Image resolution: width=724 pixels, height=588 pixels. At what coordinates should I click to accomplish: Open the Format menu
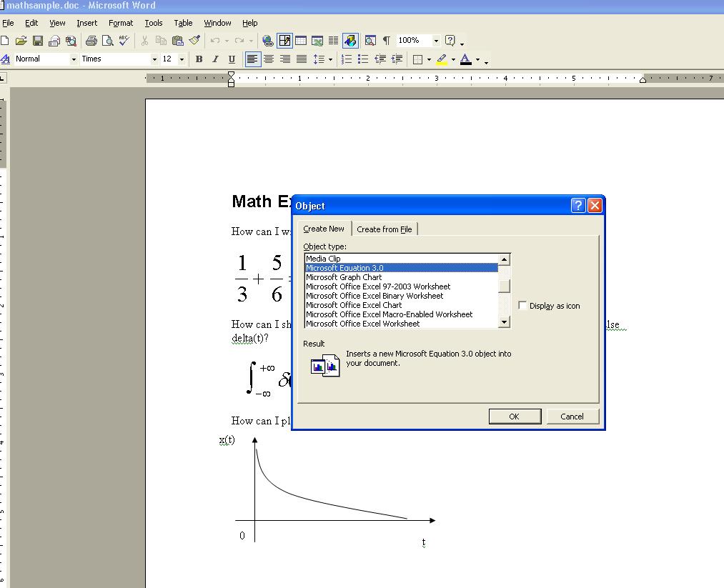tap(121, 23)
